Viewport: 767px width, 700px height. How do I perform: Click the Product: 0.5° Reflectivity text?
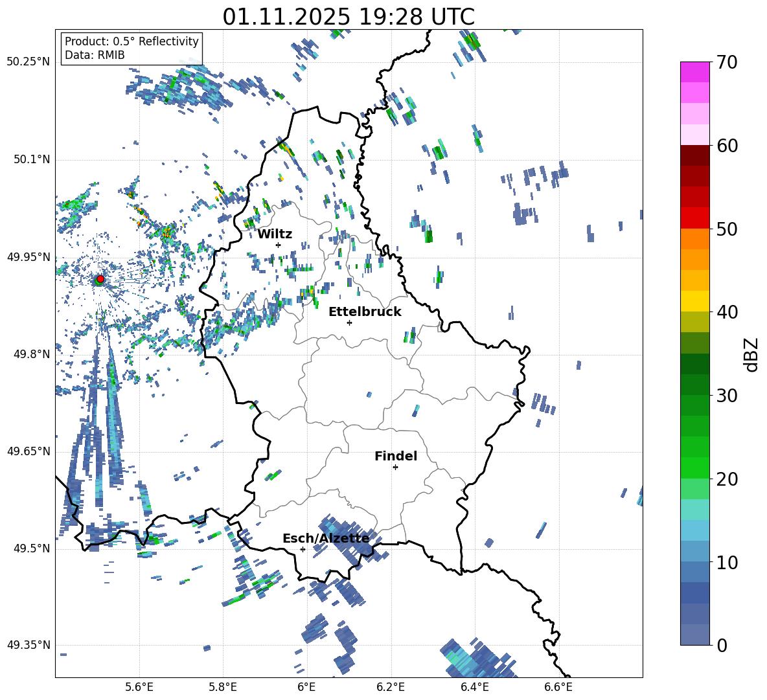tap(132, 41)
